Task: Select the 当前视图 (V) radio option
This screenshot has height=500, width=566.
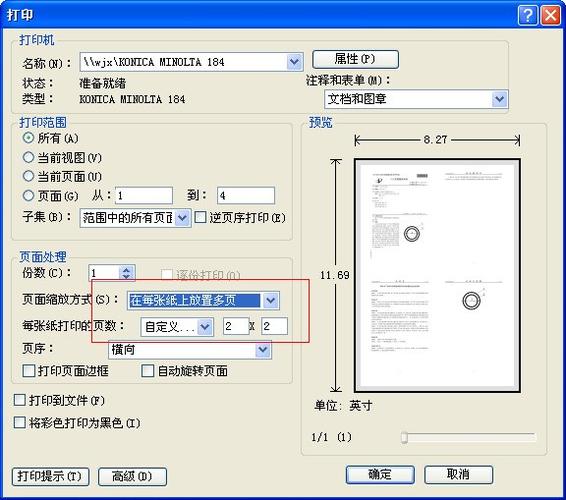Action: coord(28,157)
